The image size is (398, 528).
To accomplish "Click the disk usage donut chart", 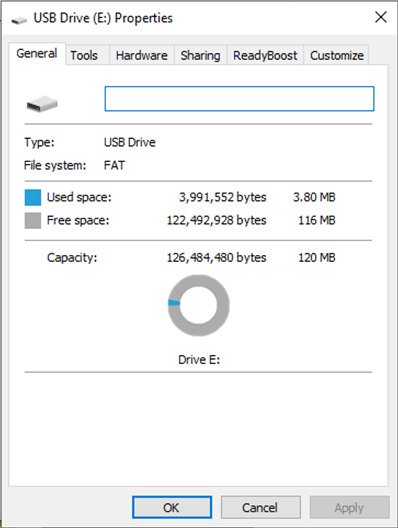I will pos(199,305).
